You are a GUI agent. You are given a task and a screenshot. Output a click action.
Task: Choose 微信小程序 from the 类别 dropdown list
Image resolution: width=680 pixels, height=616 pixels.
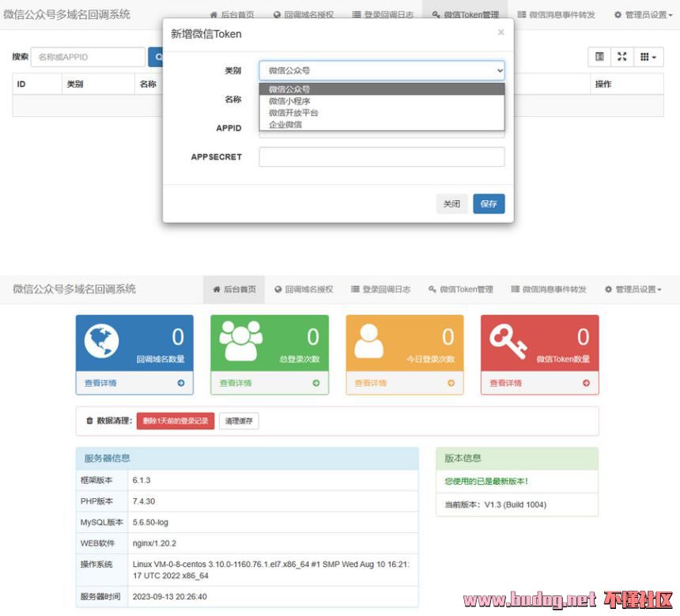click(382, 101)
